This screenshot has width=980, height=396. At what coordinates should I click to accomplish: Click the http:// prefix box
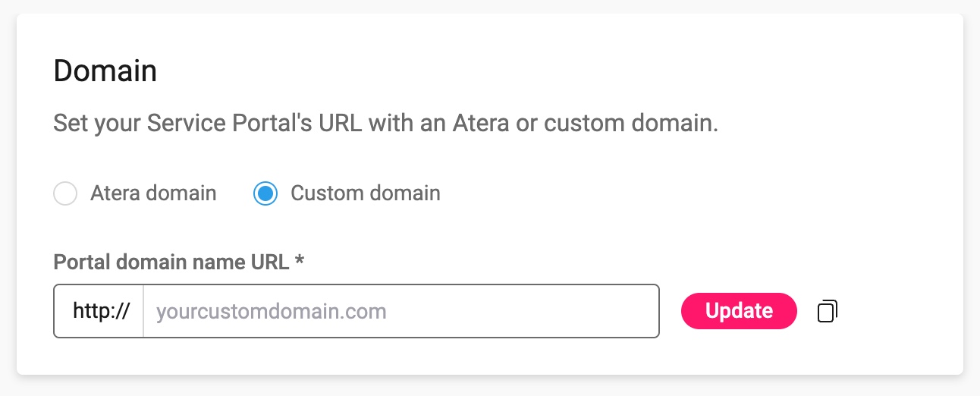coord(100,311)
